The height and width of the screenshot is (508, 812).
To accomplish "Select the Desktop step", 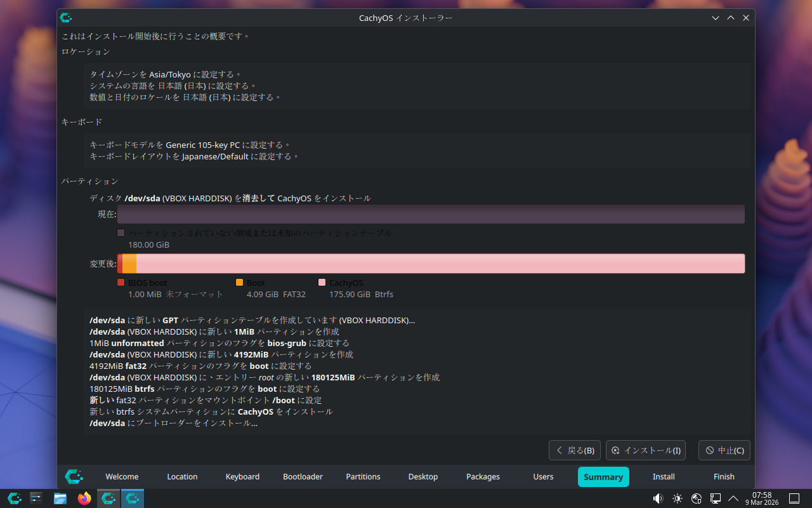I will click(423, 477).
